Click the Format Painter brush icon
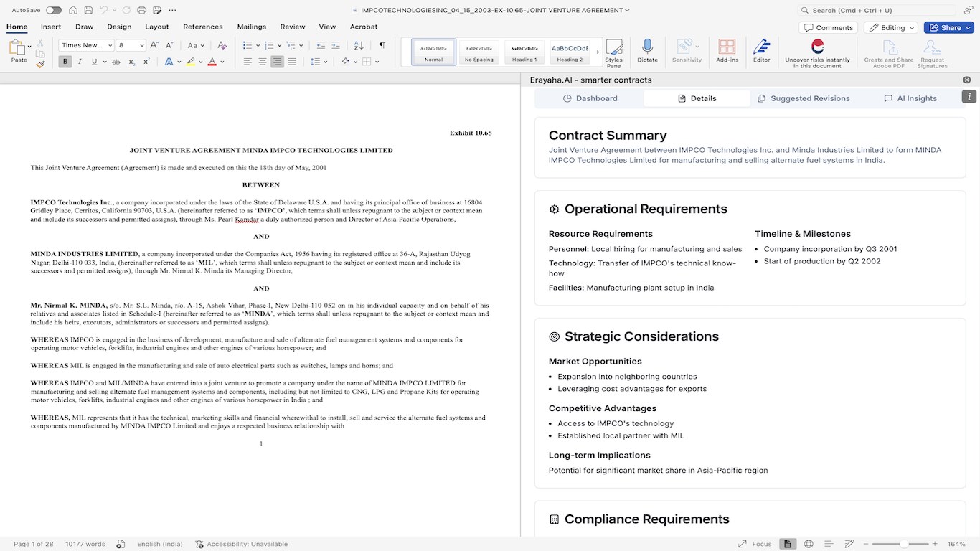 tap(40, 64)
